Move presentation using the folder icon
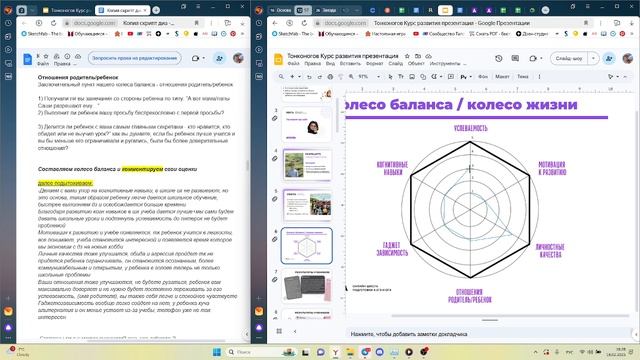 [418, 56]
